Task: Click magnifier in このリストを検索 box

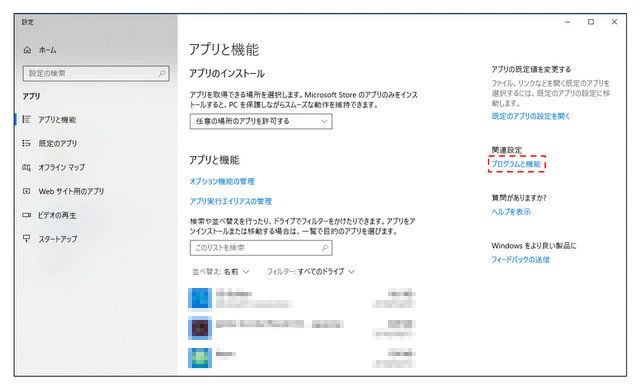Action: click(x=325, y=248)
